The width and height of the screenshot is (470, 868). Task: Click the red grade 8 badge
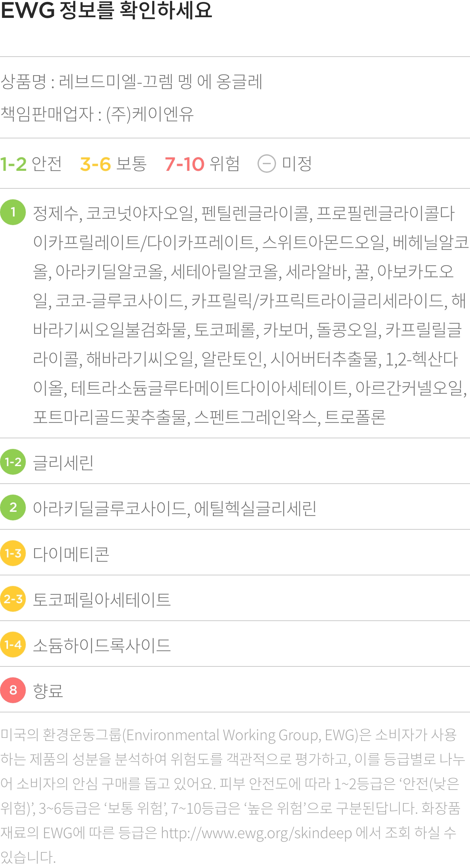pyautogui.click(x=13, y=690)
